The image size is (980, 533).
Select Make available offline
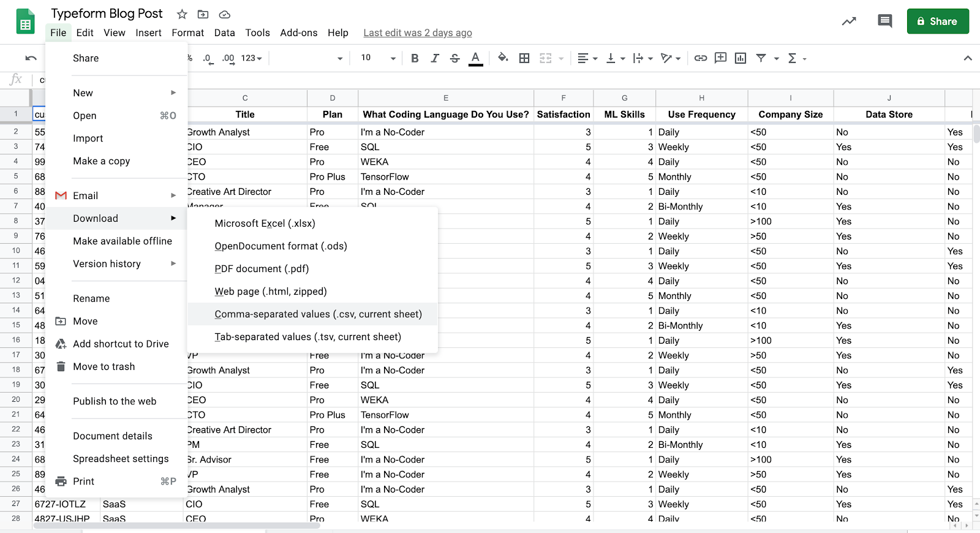pos(116,241)
